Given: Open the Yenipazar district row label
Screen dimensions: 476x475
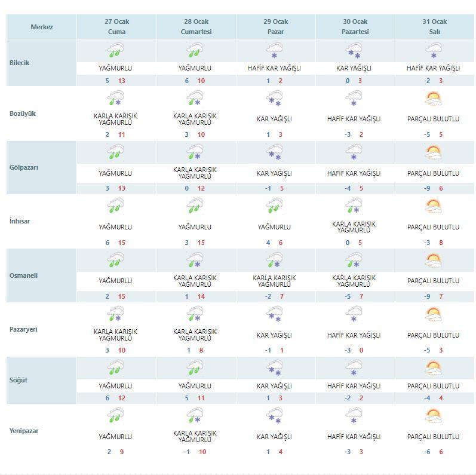Looking at the screenshot, I should coord(24,431).
